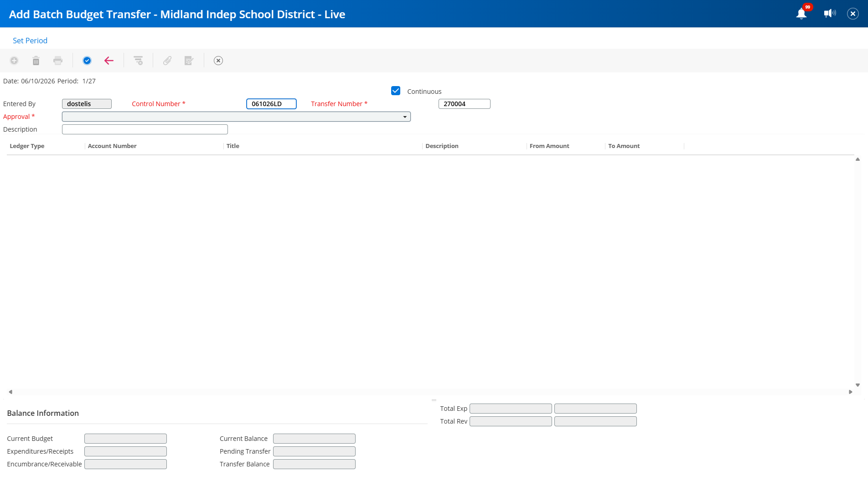Click the first Total Rev field
This screenshot has width=868, height=491.
(511, 421)
